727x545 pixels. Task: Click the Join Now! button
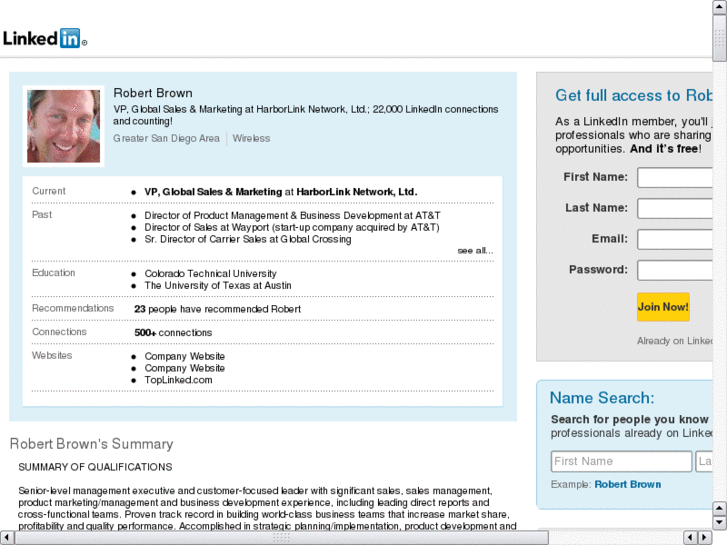663,307
